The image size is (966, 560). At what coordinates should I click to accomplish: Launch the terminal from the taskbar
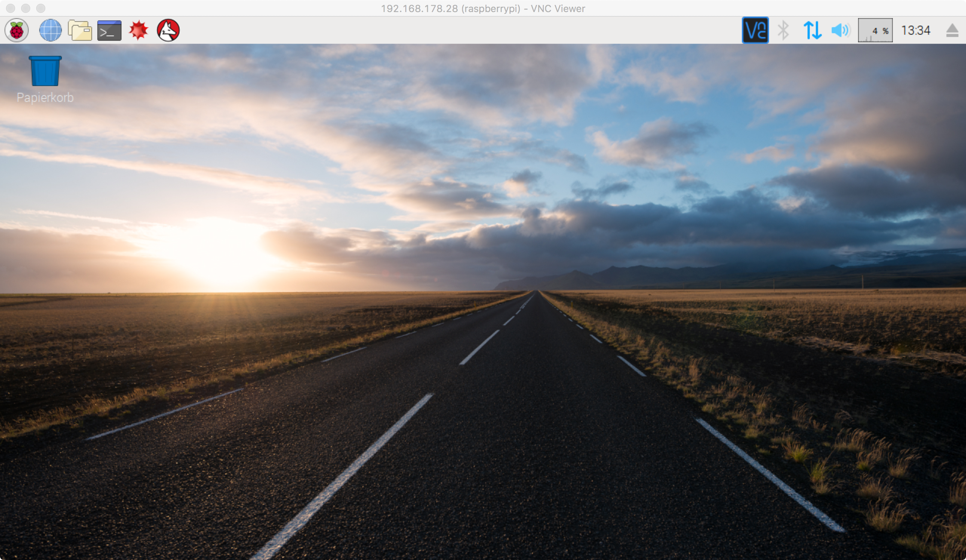[x=109, y=30]
